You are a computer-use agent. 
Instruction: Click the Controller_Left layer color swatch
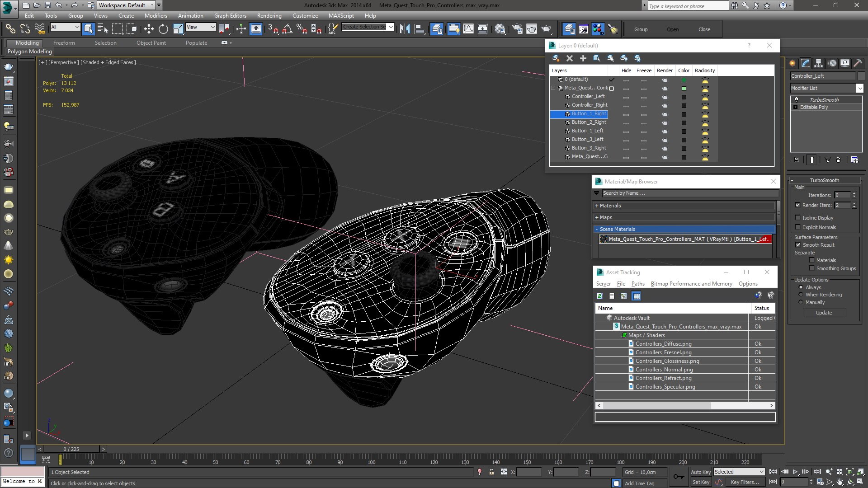(x=684, y=97)
